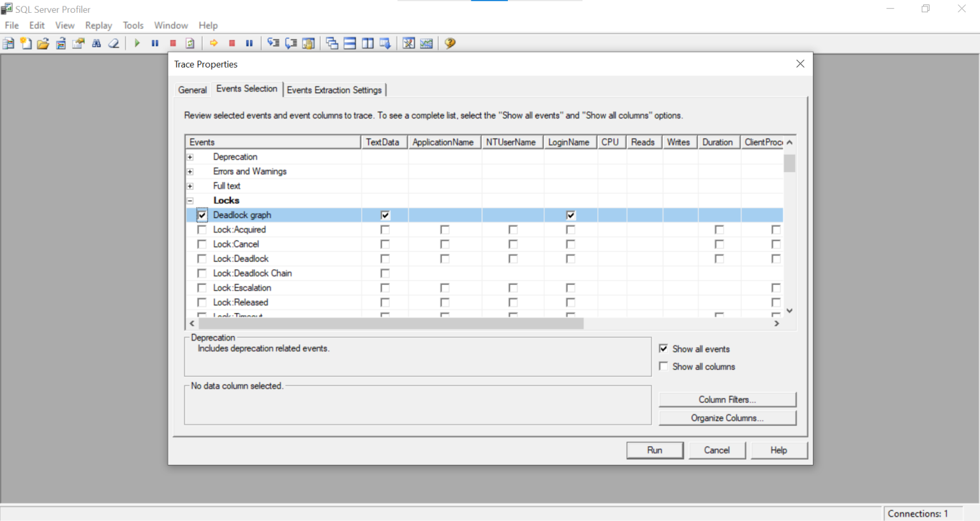
Task: Expand the Deprecation event category
Action: [189, 156]
